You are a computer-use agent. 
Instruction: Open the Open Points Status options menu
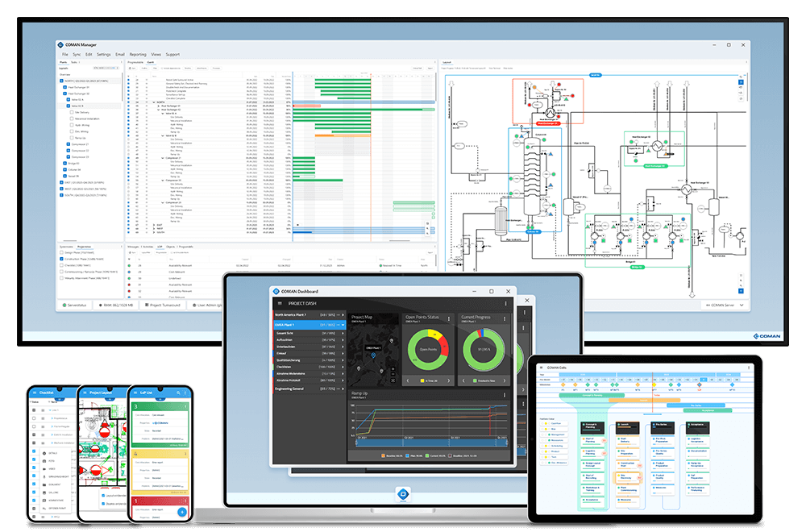coord(450,318)
